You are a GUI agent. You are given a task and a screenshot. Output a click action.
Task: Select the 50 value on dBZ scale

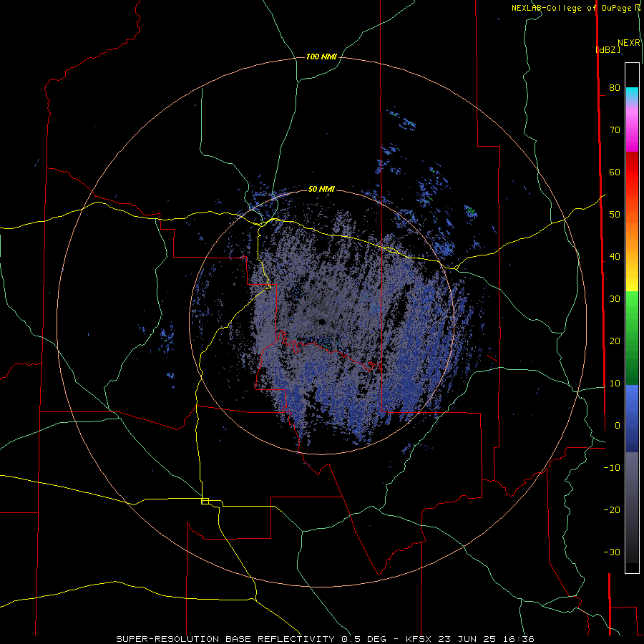615,215
